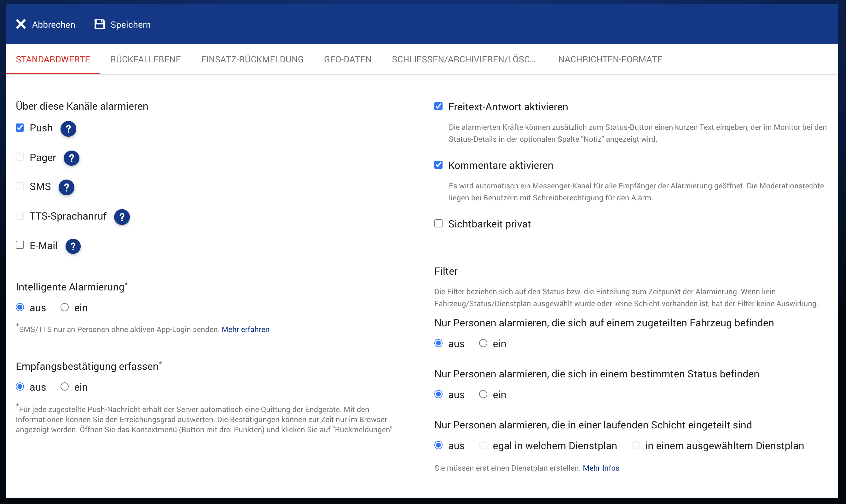Viewport: 846px width, 504px height.
Task: Open help icon next to TTS-Sprachanruf
Action: pos(122,217)
